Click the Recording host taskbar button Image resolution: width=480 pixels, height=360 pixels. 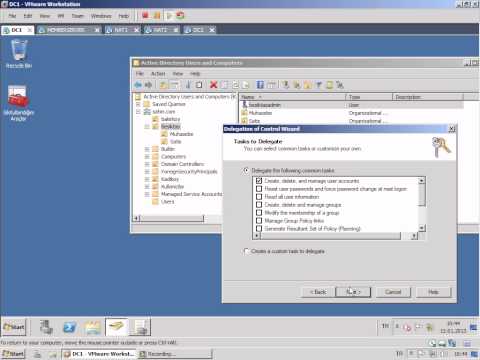(174, 354)
